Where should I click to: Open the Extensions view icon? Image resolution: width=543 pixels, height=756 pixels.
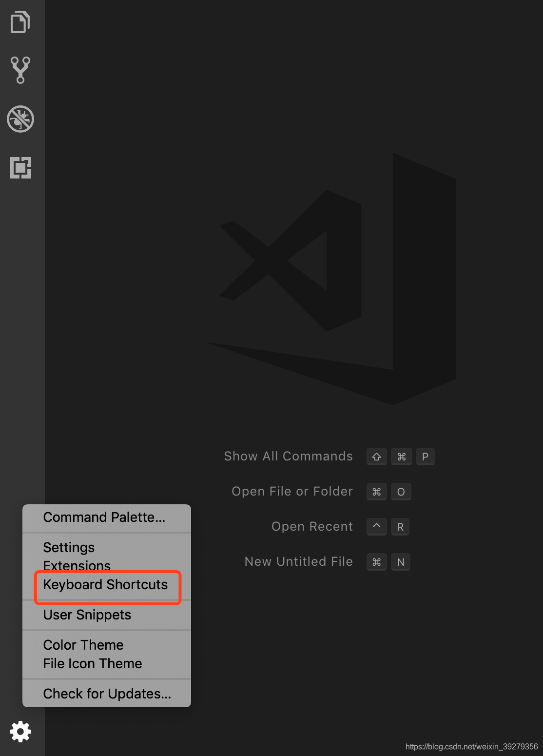pos(20,167)
